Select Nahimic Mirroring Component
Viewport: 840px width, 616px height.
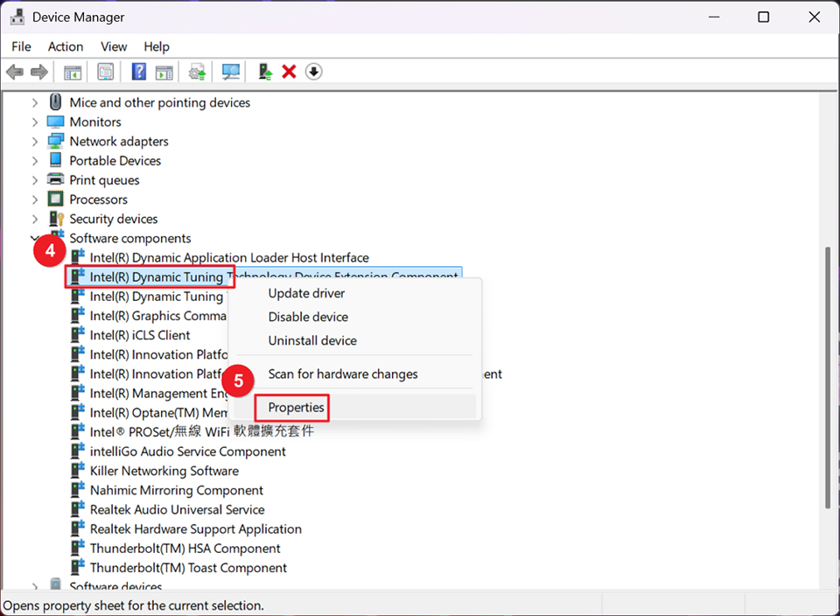177,490
